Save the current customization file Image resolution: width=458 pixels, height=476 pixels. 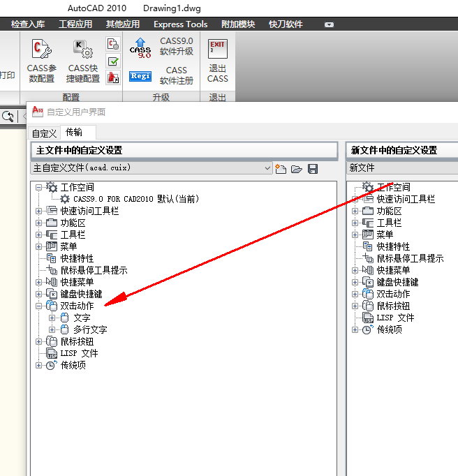313,169
